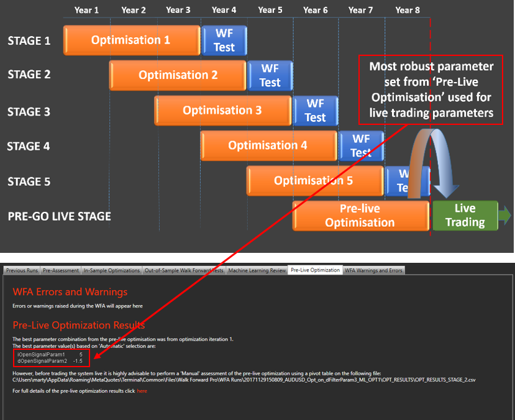Click the PRE-GO LIVE STAGE label
Image resolution: width=515 pixels, height=420 pixels.
point(60,216)
